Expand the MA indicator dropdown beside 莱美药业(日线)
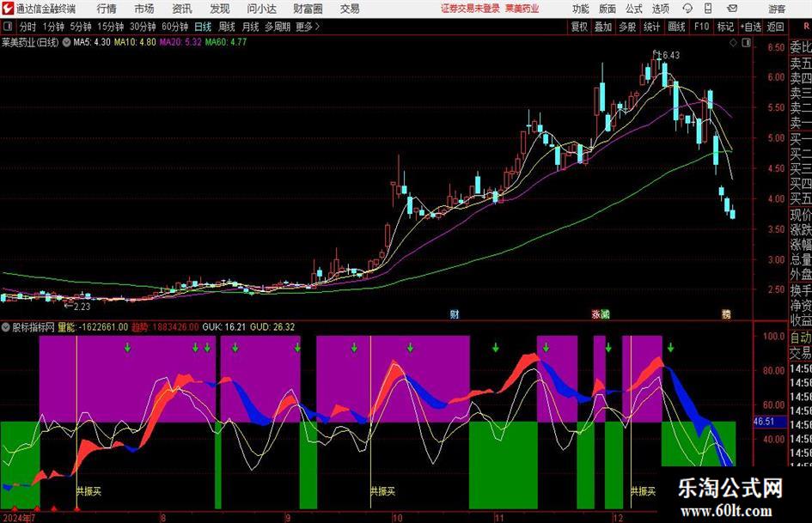 coord(66,42)
